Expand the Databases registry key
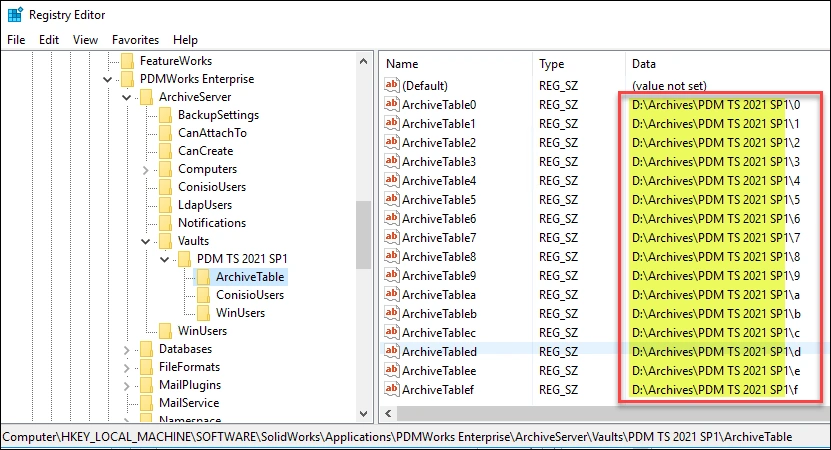 (x=128, y=349)
